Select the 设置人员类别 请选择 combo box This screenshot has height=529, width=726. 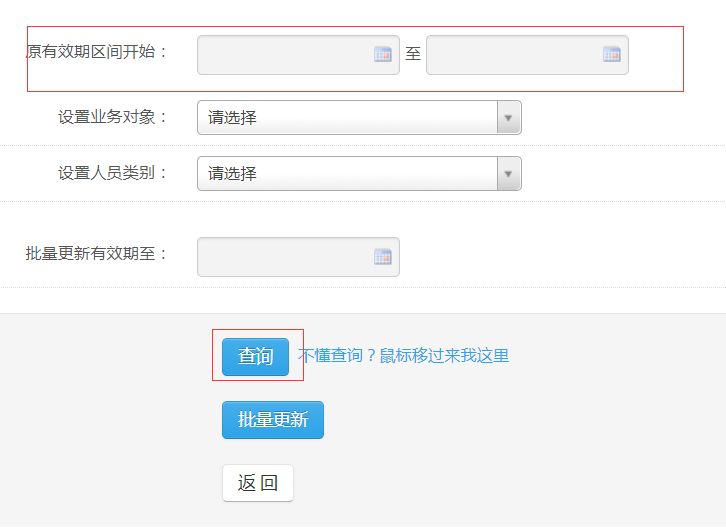pos(359,174)
